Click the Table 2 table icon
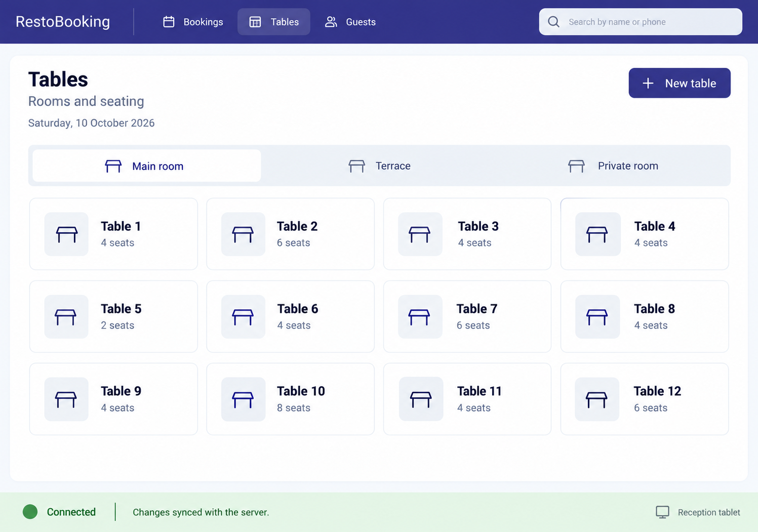 (243, 234)
